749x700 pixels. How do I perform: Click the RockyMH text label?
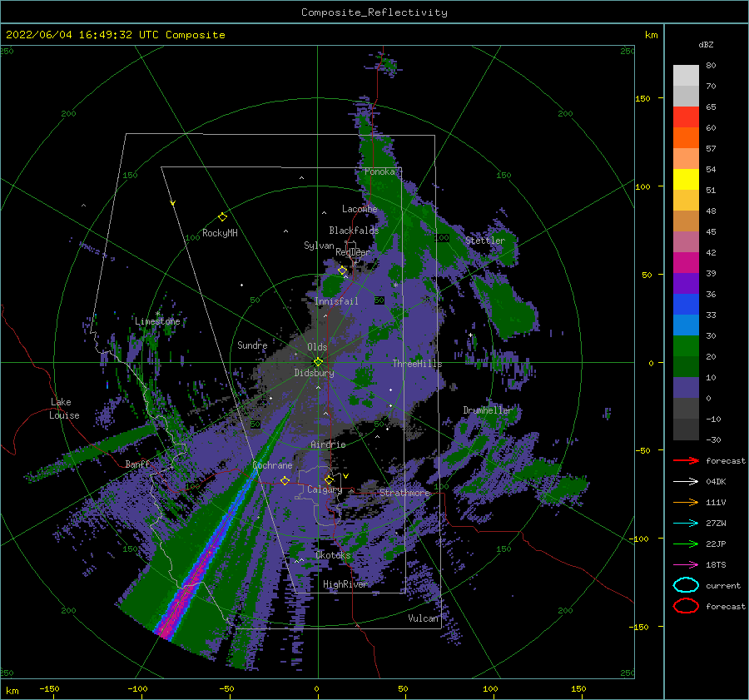point(220,233)
